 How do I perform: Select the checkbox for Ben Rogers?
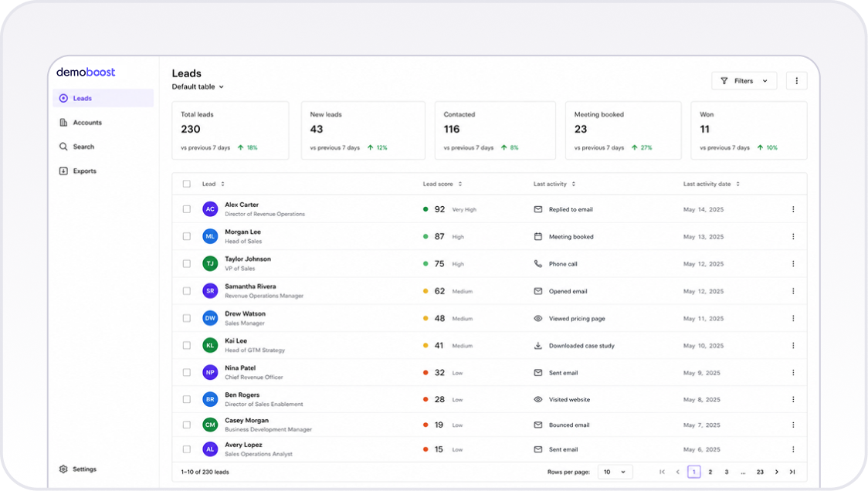pyautogui.click(x=187, y=399)
